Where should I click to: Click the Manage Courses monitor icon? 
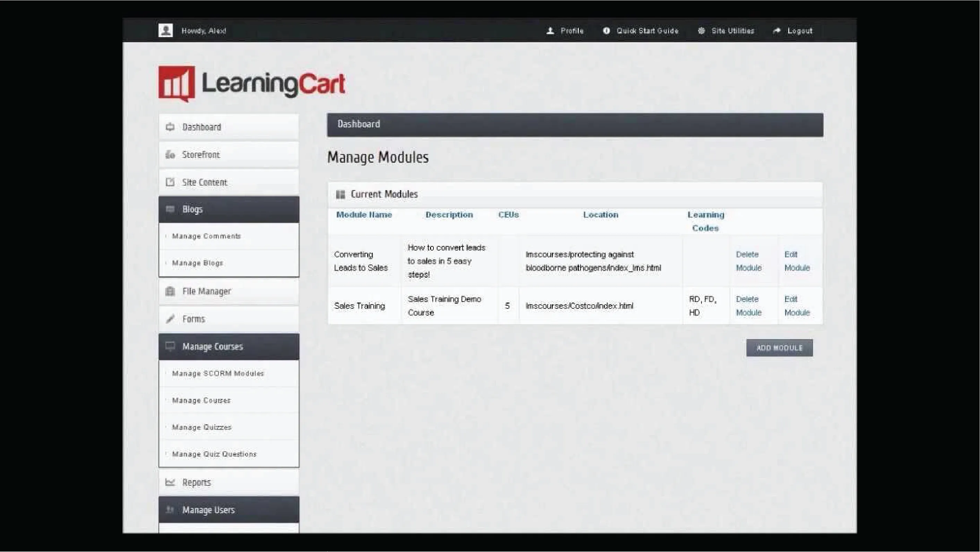(170, 346)
